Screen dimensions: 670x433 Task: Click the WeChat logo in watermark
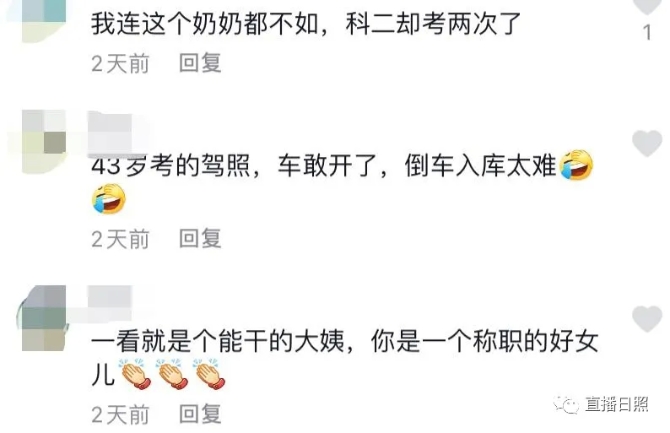(x=566, y=404)
